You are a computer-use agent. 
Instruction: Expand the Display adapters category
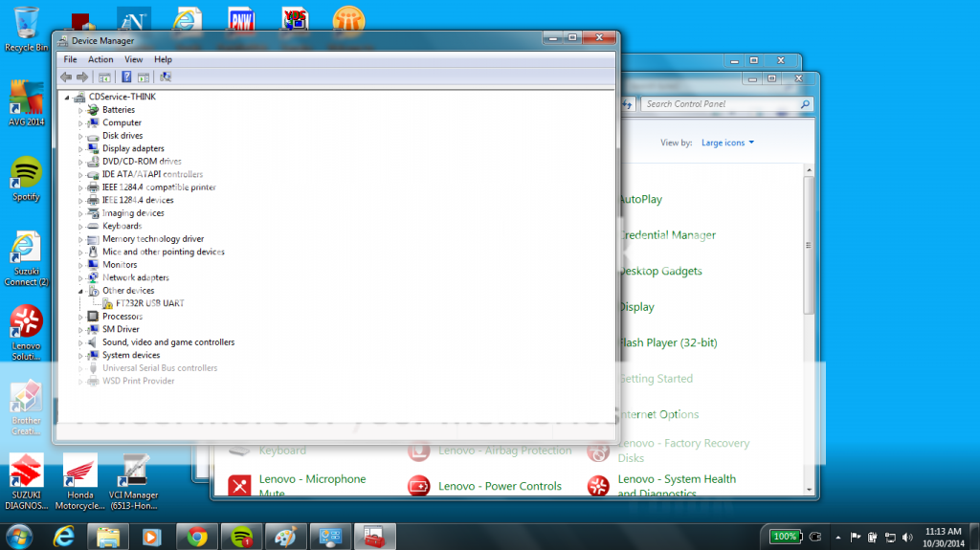tap(81, 149)
